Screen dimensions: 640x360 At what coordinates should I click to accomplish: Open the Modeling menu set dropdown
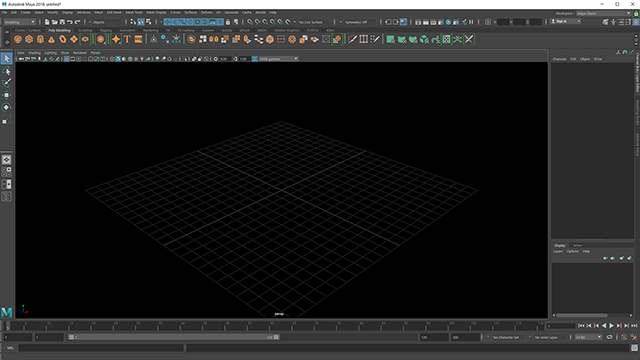tap(20, 22)
